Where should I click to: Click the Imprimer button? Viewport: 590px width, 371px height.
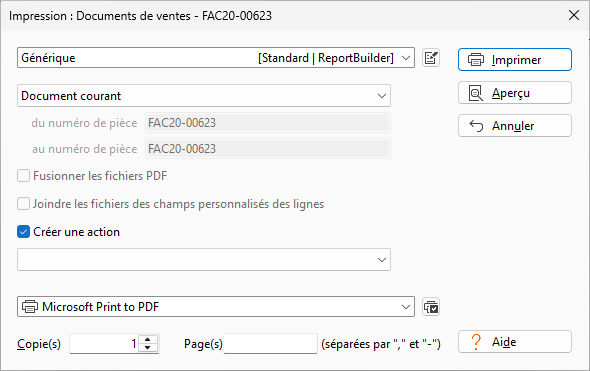[515, 59]
